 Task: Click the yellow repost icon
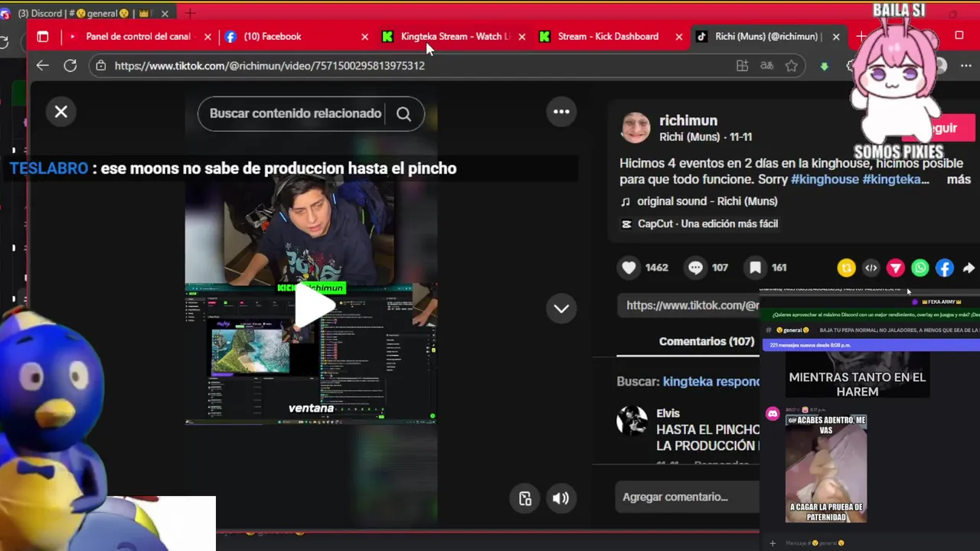coord(846,267)
